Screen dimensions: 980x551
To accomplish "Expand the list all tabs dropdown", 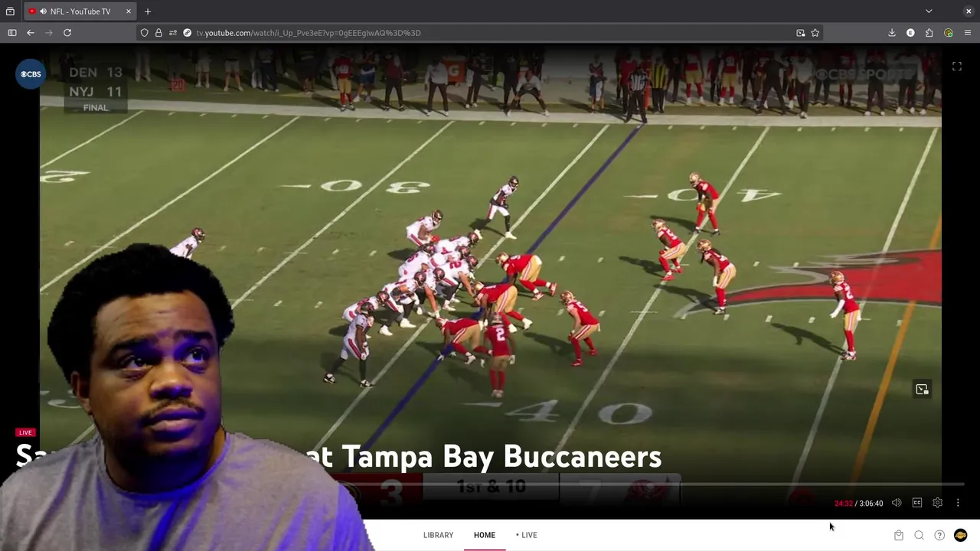I will point(929,11).
